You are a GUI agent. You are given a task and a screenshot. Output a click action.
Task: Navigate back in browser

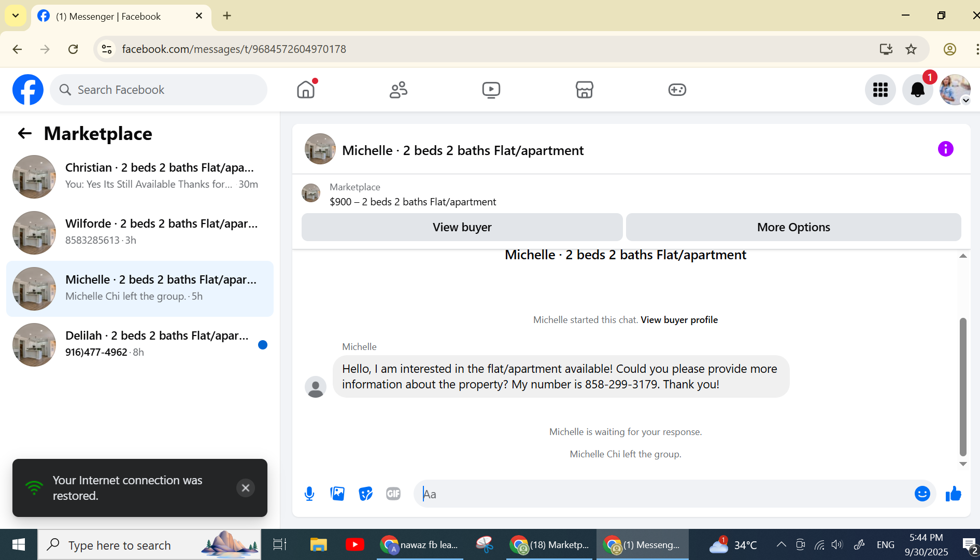point(17,49)
